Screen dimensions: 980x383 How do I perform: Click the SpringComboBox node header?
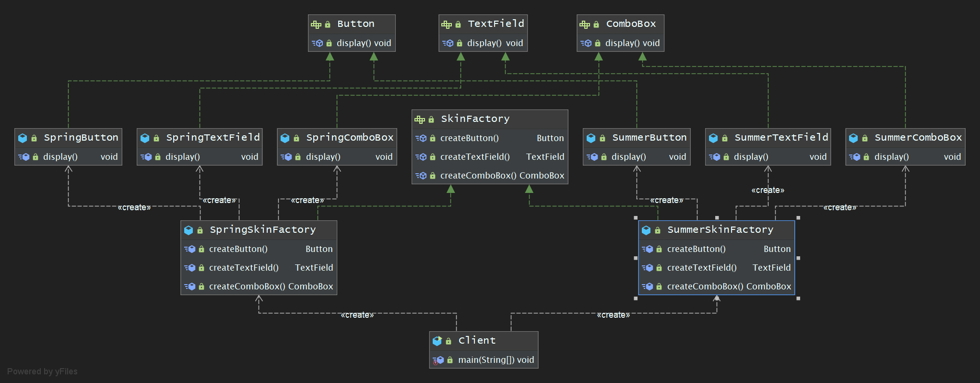[349, 138]
